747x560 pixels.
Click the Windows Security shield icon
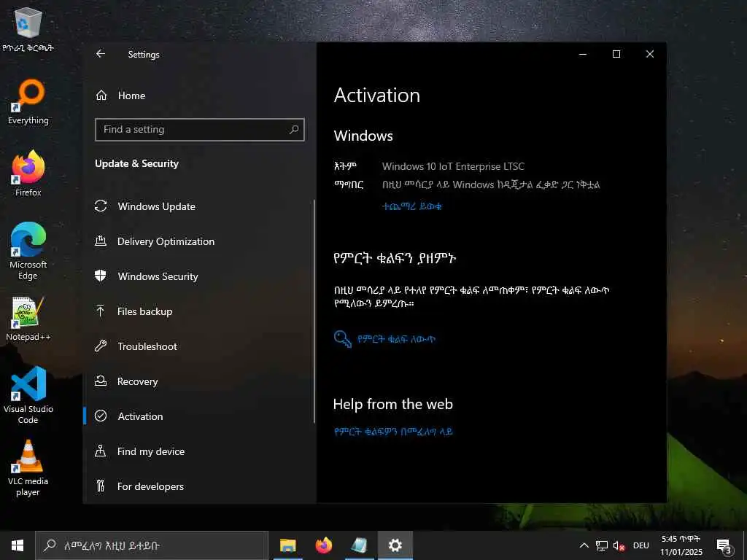tap(101, 276)
